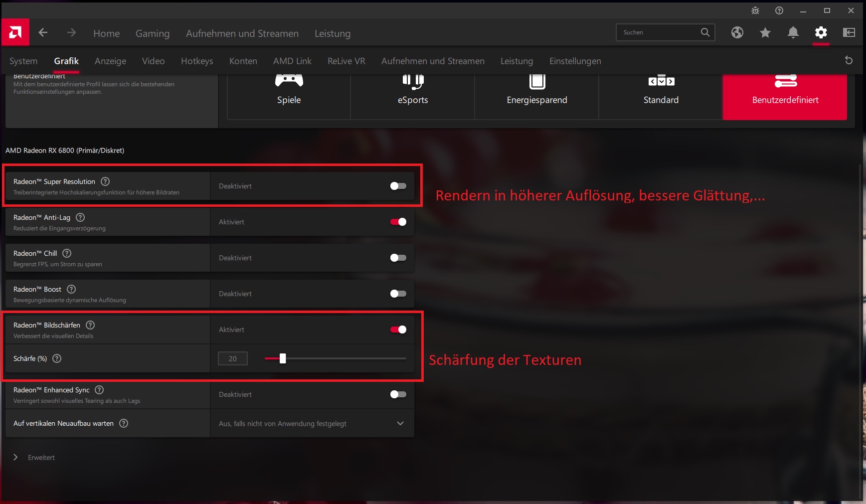
Task: Reset graphics settings with the reset arrow
Action: pos(849,60)
